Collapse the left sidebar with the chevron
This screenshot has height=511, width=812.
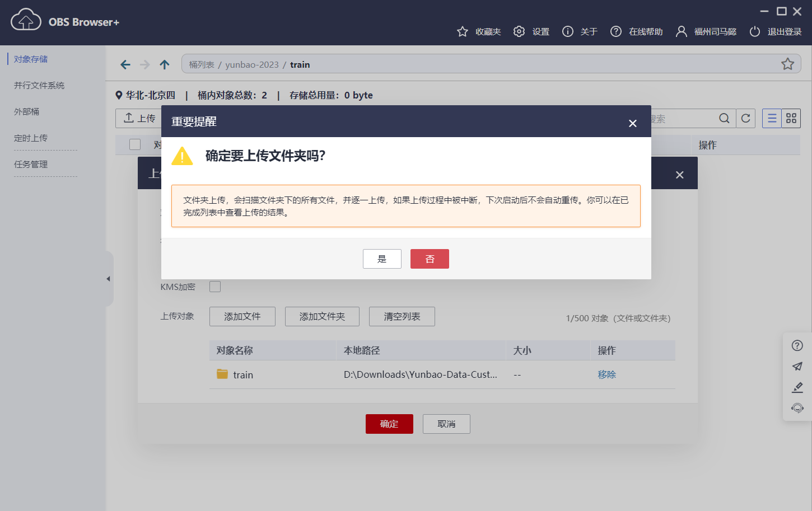(108, 278)
